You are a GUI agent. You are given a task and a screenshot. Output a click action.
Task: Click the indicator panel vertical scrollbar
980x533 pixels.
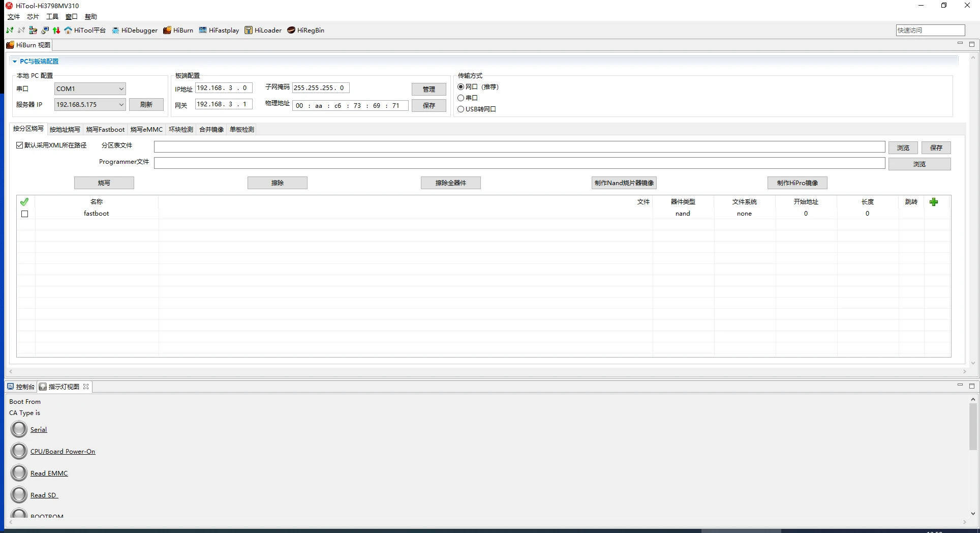pos(972,427)
